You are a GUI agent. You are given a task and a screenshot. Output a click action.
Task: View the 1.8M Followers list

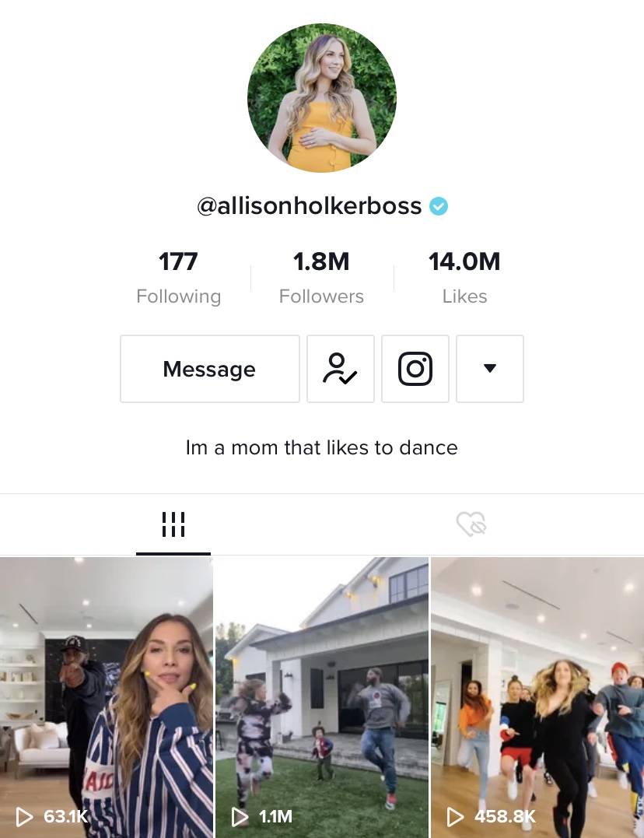click(321, 277)
